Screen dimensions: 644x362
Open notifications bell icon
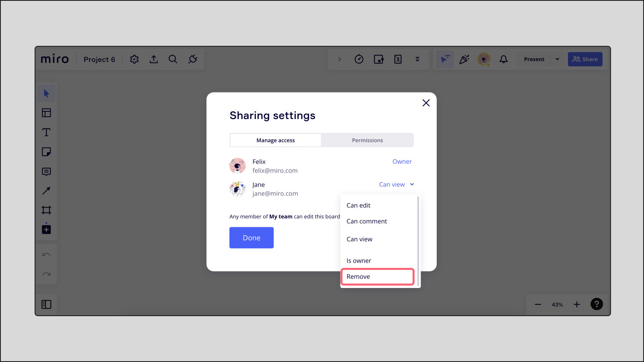click(504, 59)
